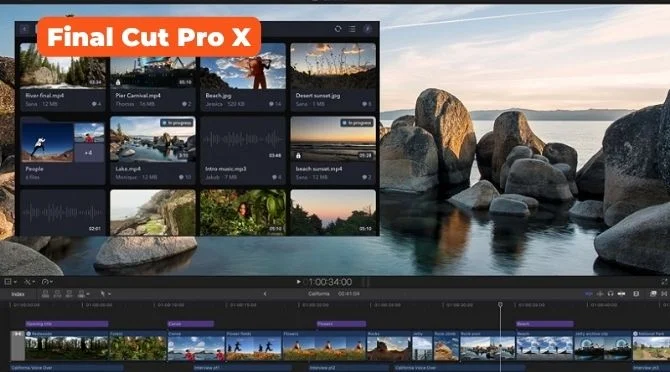Click the In progress badge on Lake.mp4

(176, 123)
